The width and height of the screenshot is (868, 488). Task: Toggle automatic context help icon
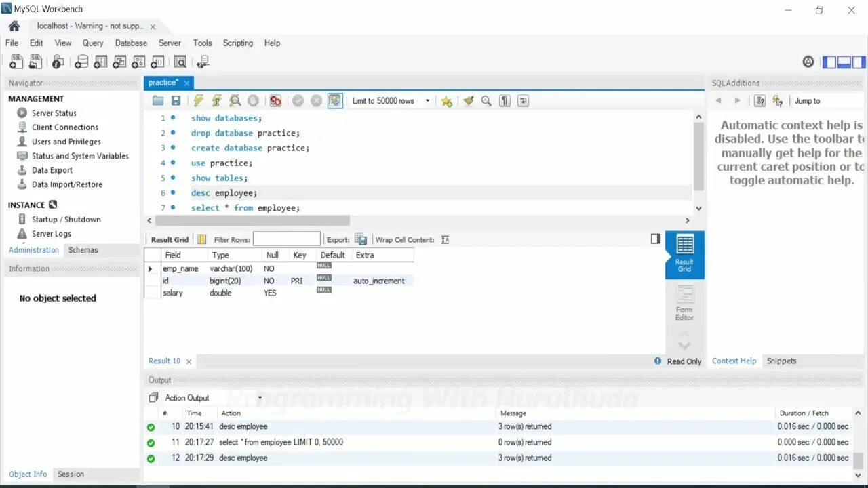point(778,101)
